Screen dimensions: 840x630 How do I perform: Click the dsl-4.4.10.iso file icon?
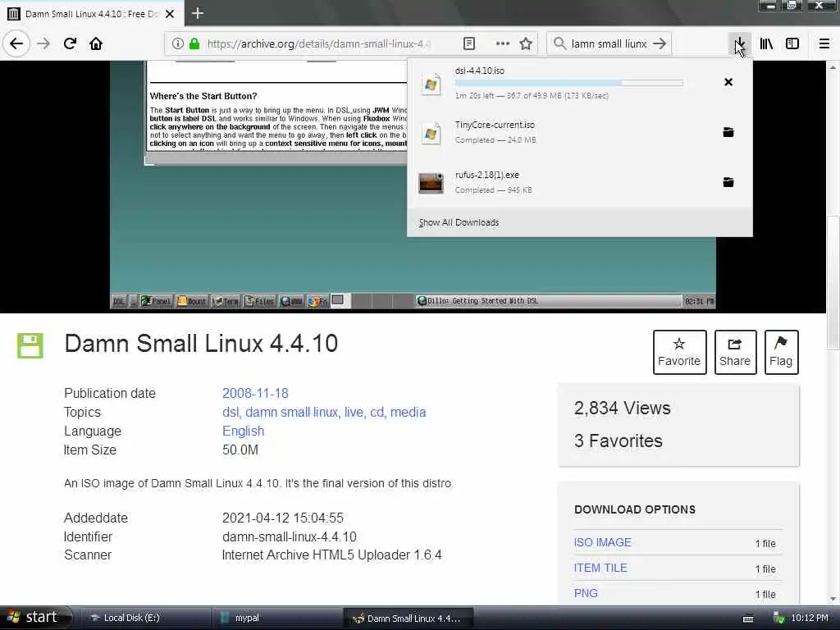click(x=431, y=84)
